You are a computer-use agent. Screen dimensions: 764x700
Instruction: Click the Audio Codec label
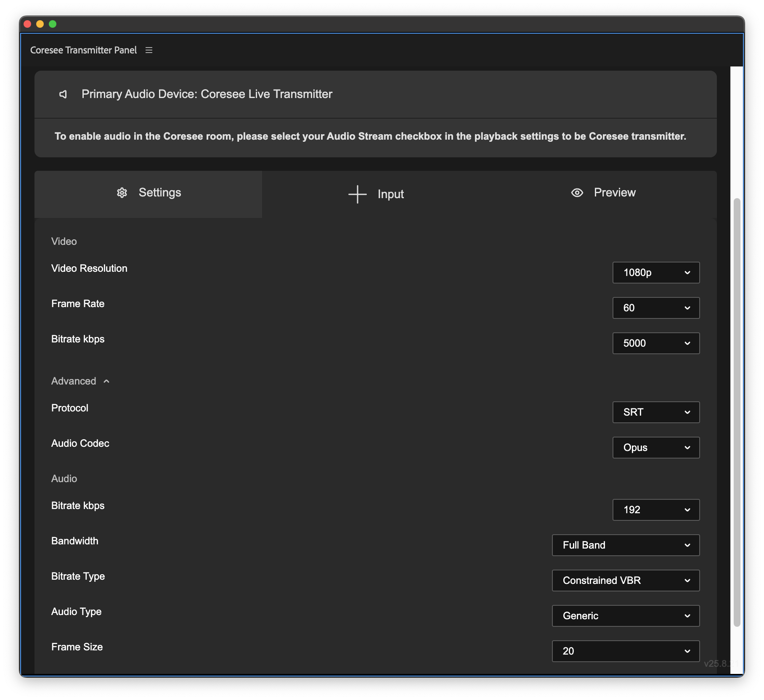[x=80, y=443]
